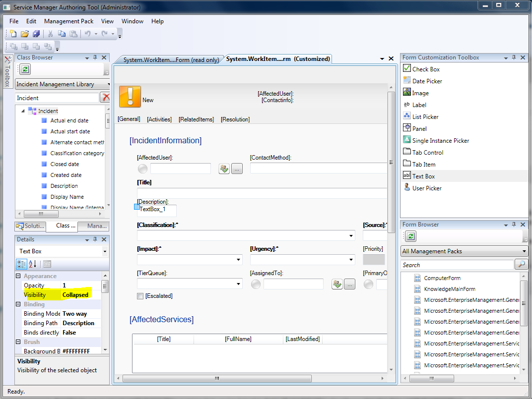Click AssignedTo user picker button
Screen dimensions: 532x399
(337, 284)
